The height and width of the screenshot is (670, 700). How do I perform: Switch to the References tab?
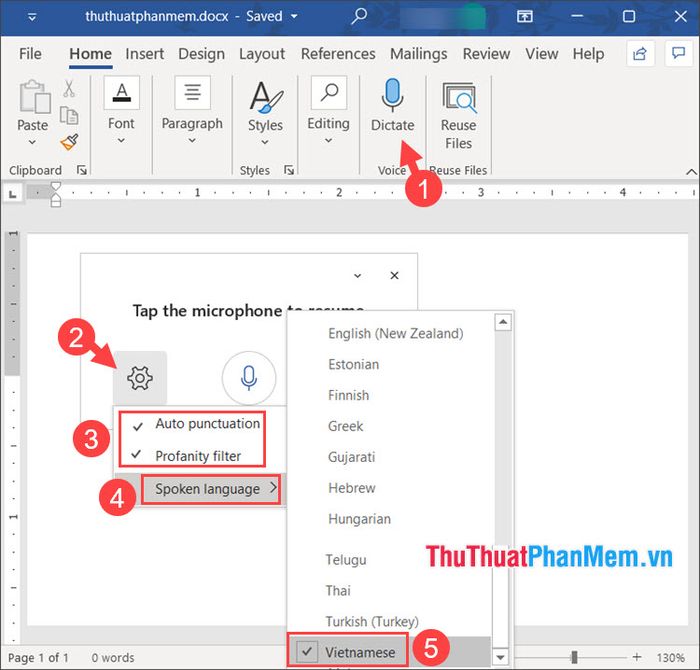point(338,54)
